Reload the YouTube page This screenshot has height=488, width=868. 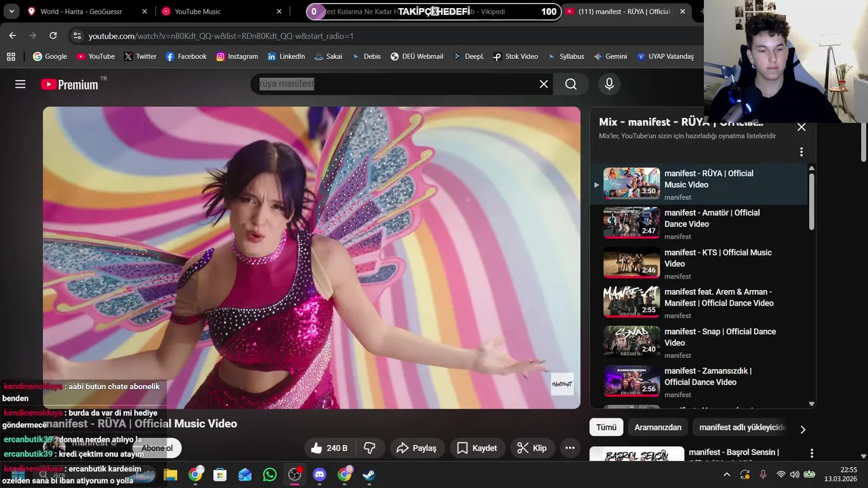pos(53,35)
